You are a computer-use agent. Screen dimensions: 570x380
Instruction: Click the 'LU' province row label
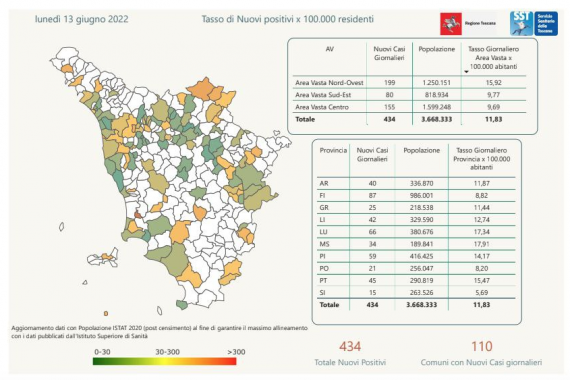point(324,232)
